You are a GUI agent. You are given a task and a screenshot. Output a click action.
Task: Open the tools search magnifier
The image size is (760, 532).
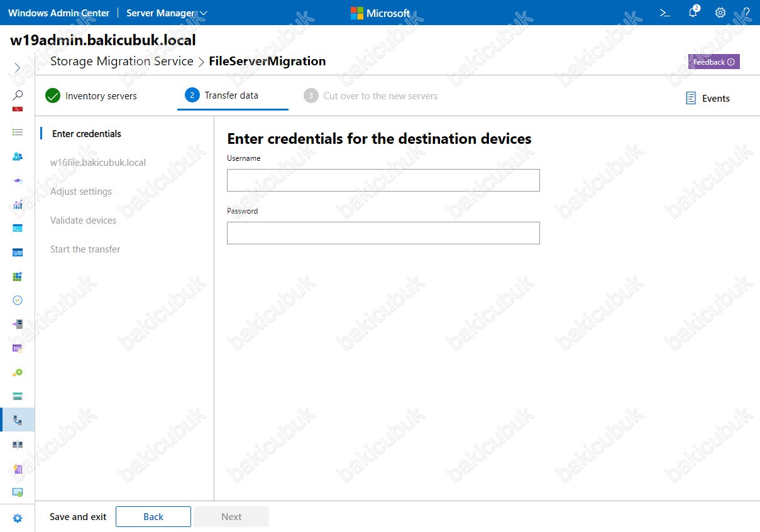[18, 95]
